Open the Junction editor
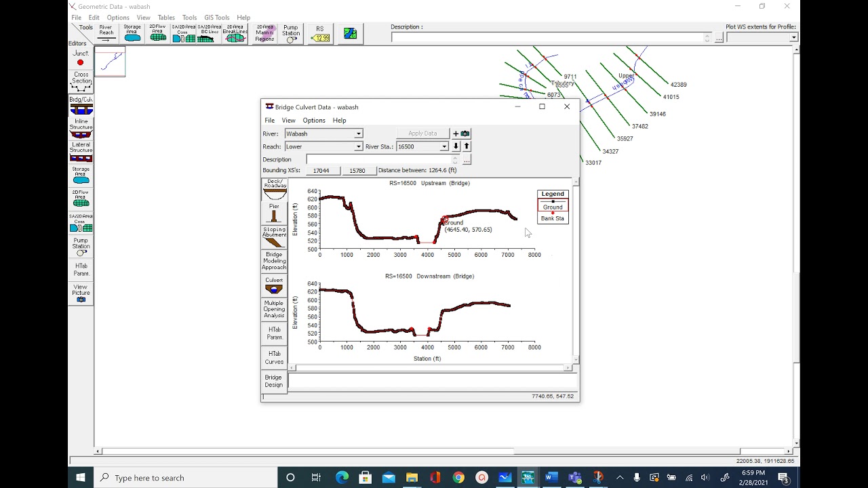This screenshot has height=488, width=868. tap(81, 58)
